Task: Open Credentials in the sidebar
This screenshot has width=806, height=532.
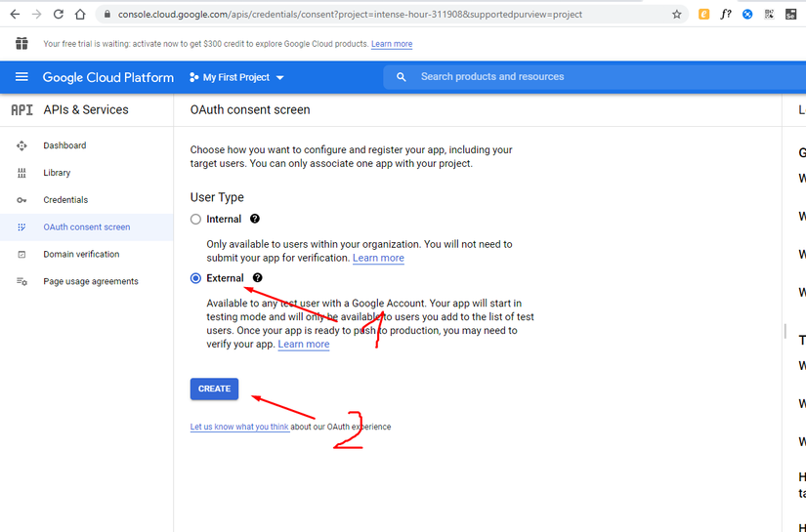Action: click(65, 200)
